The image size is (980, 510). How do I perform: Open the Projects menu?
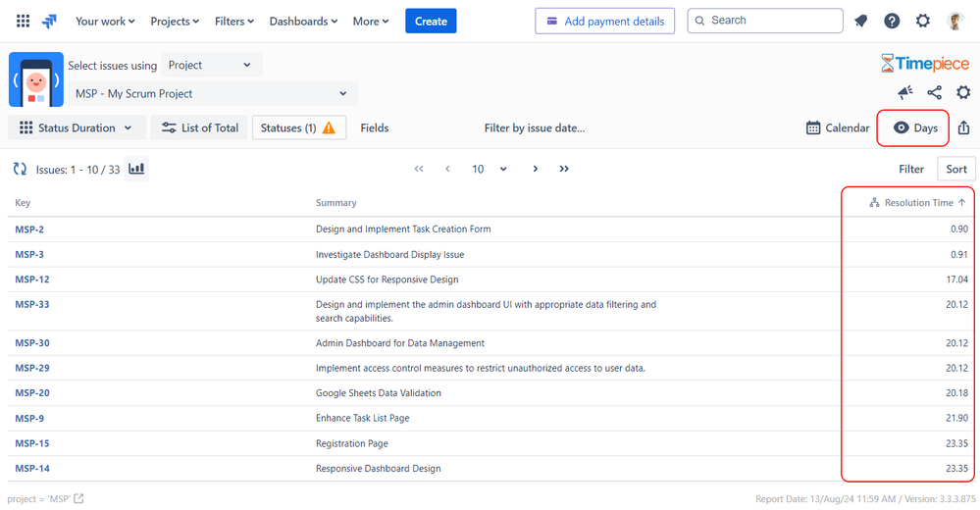tap(175, 22)
